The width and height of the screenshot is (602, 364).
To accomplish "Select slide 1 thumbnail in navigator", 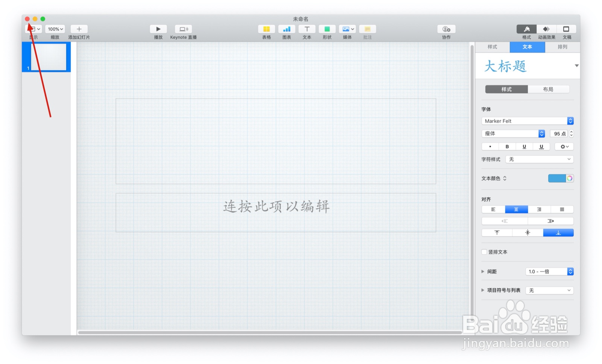I will [48, 57].
